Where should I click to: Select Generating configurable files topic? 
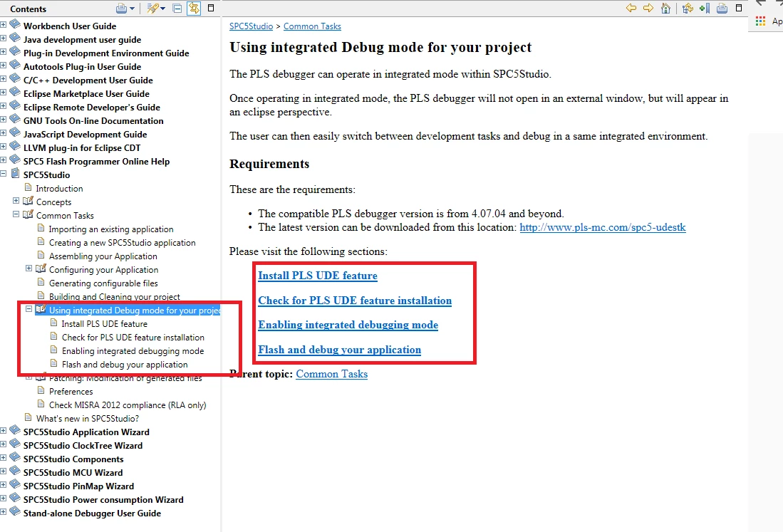103,283
